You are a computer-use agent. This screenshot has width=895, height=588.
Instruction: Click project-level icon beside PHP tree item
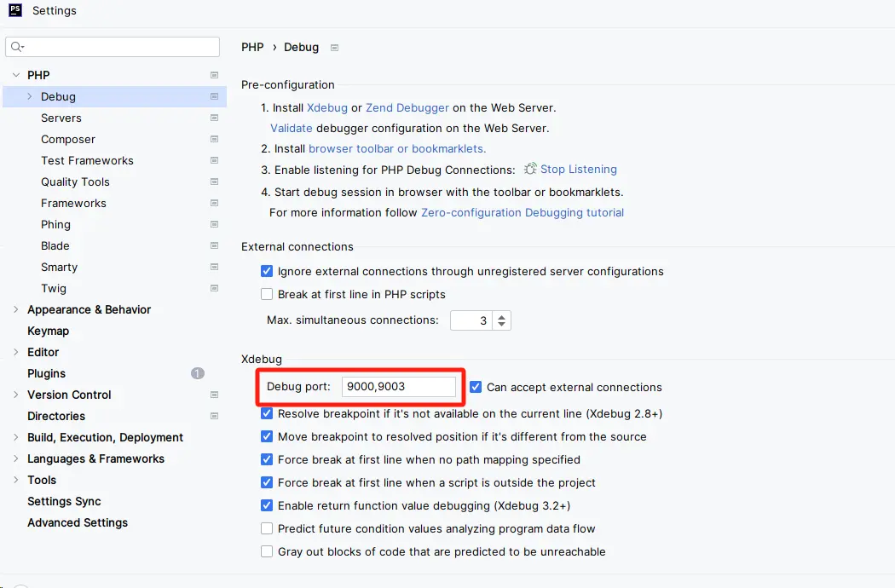pos(214,75)
